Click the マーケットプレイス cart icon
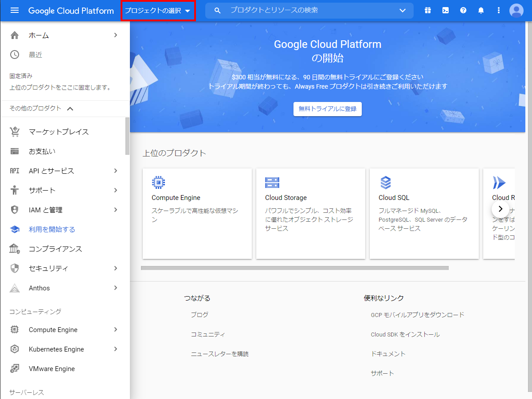 [x=15, y=132]
